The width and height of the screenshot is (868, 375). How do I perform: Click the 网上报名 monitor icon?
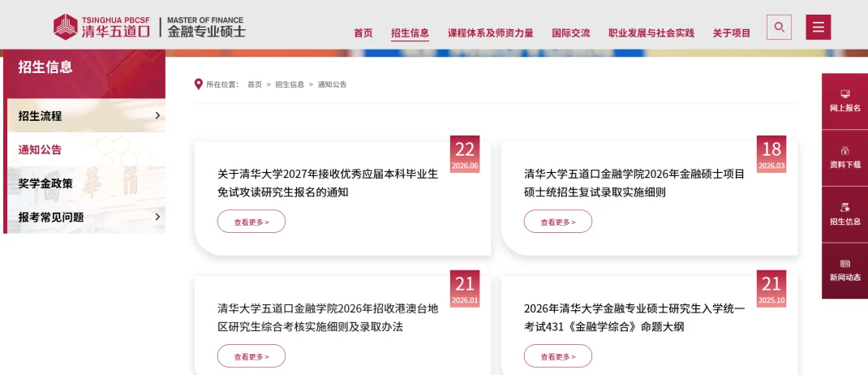[844, 94]
